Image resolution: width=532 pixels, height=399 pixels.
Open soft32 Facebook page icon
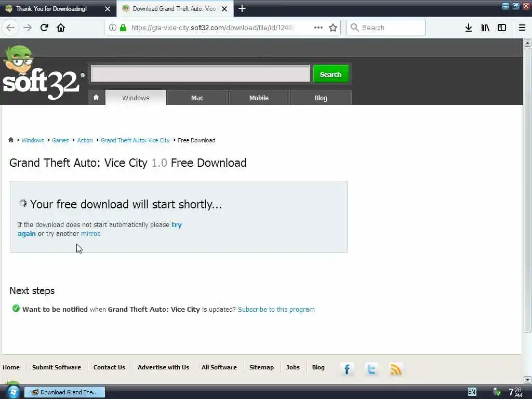tap(347, 369)
